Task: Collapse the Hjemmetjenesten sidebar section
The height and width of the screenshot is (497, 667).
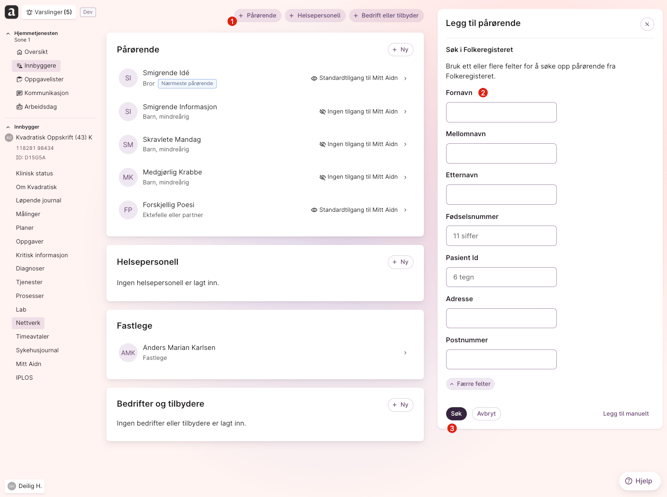Action: click(x=8, y=33)
